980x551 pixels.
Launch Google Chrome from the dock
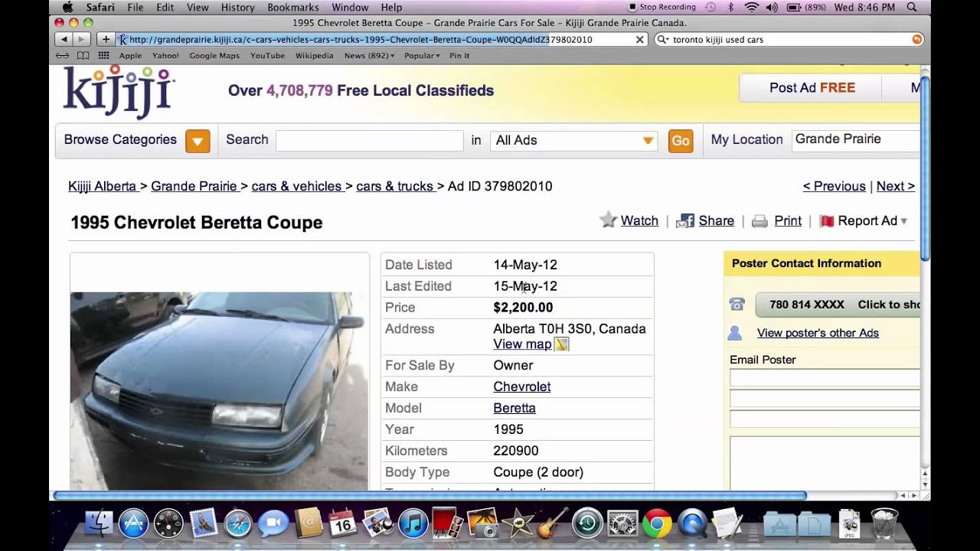coord(657,524)
